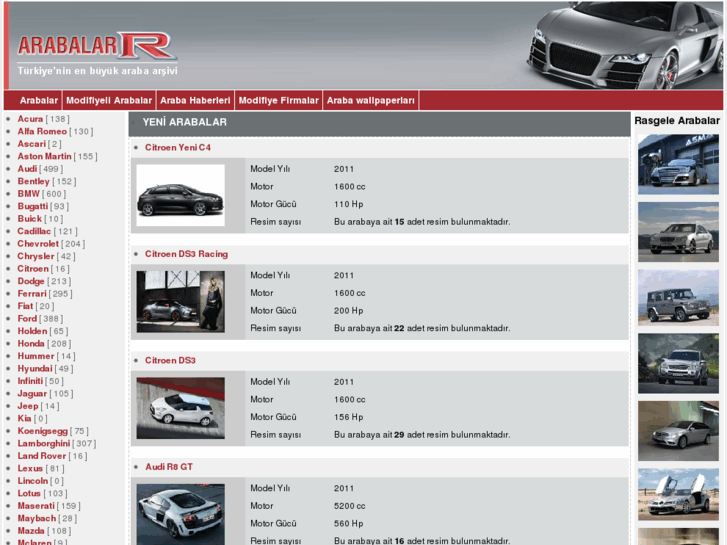The width and height of the screenshot is (727, 545).
Task: Open Citroen DS3 title link
Action: 170,361
